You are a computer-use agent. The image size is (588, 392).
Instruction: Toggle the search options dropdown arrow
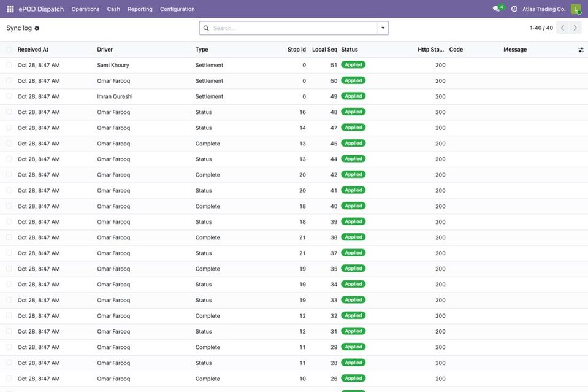pos(383,28)
